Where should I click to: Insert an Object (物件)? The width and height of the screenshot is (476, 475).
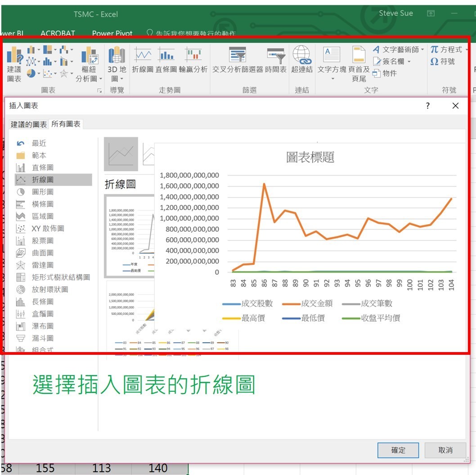(x=385, y=73)
